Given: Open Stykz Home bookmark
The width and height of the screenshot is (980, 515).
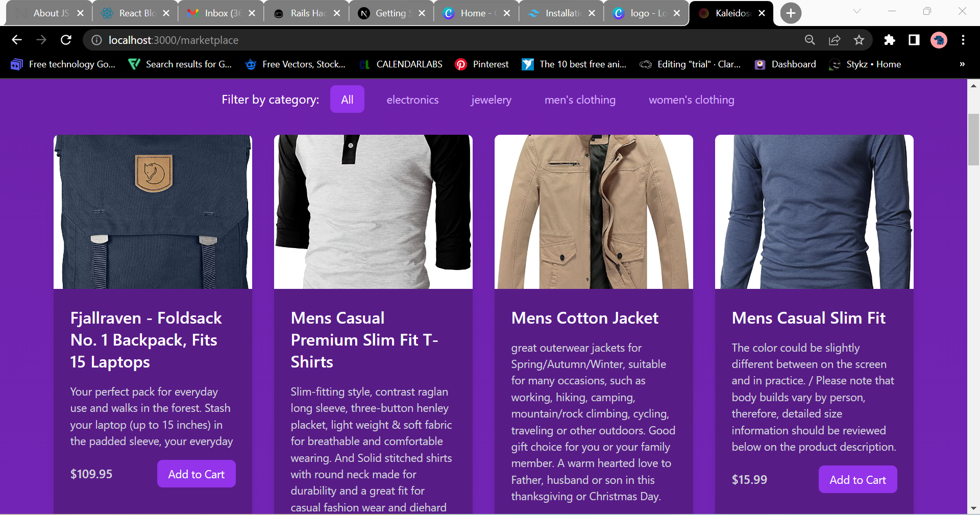Looking at the screenshot, I should coord(866,64).
